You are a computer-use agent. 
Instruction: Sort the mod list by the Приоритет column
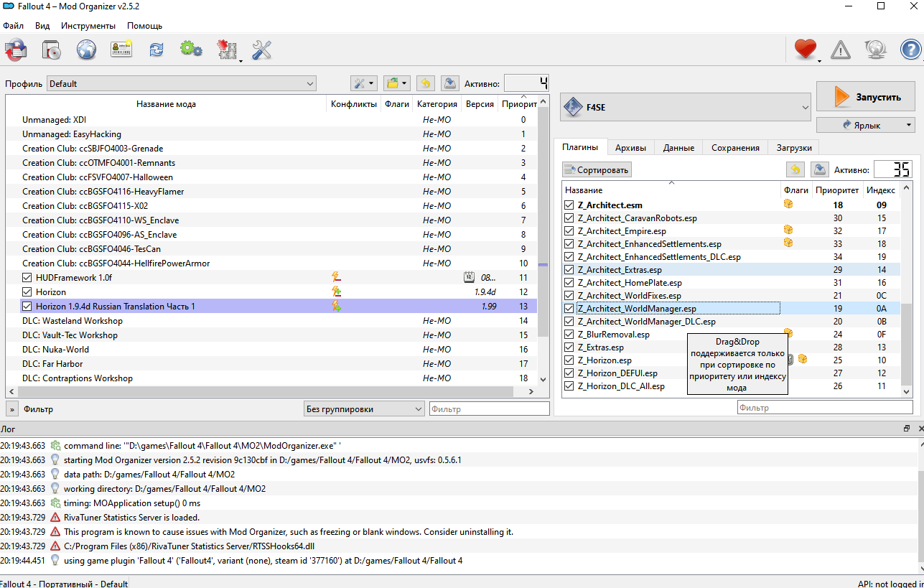tap(519, 104)
